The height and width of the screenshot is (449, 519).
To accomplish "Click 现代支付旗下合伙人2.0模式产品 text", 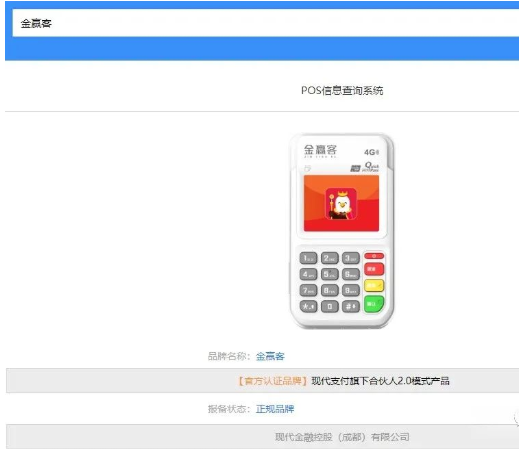I will 380,381.
